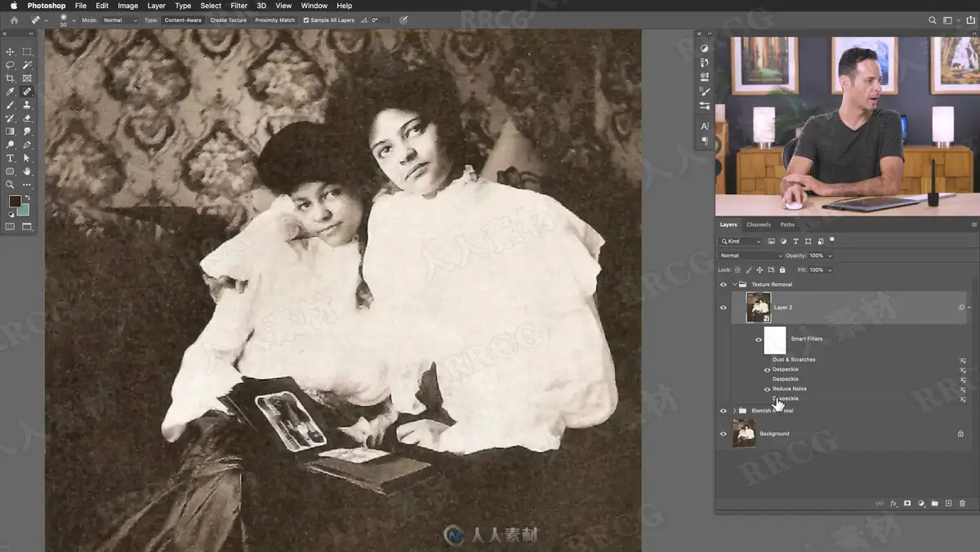Open the Fill dropdown in Layers panel
The height and width of the screenshot is (552, 980).
(830, 269)
